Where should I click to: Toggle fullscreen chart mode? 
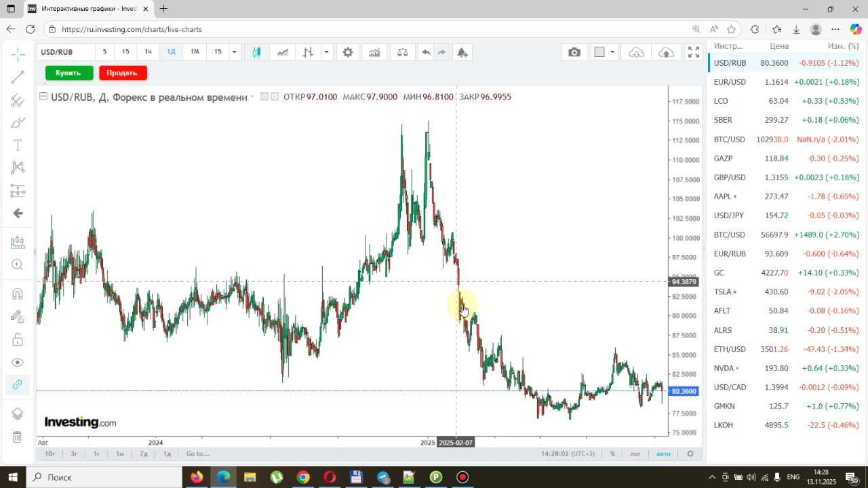[x=694, y=52]
